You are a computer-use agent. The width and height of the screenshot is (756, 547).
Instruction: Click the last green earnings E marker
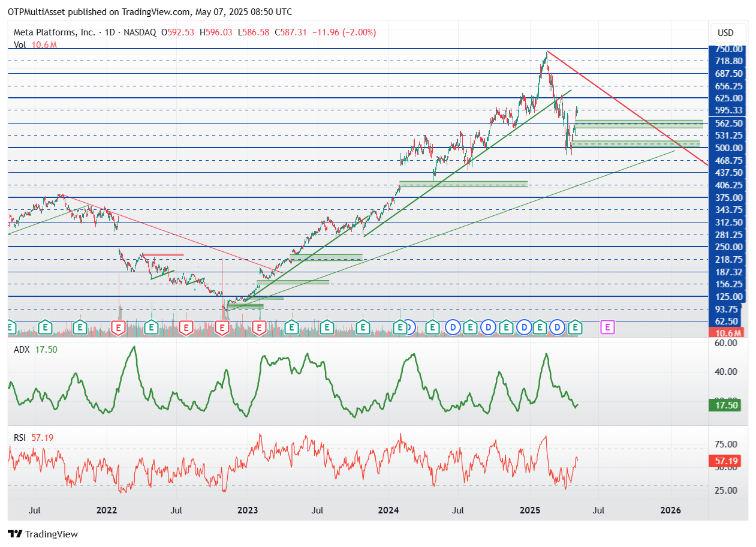576,327
